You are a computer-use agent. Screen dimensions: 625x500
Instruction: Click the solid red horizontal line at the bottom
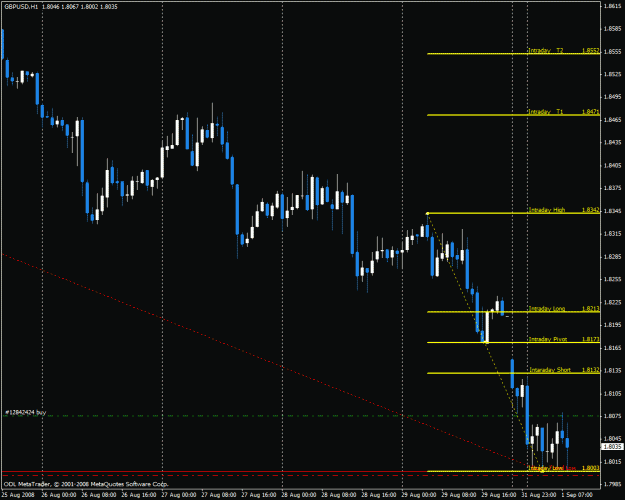215,472
